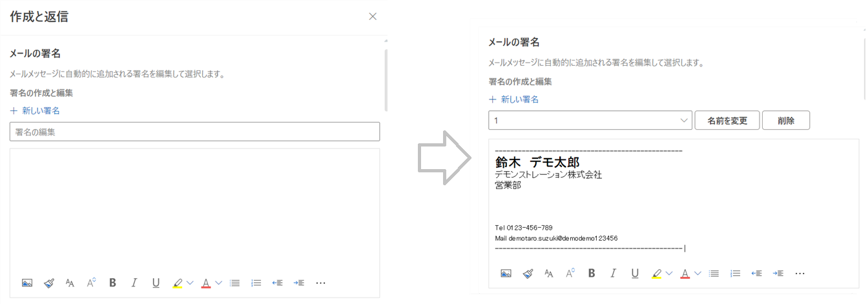
Task: Click 新しい署名 link in left panel
Action: click(x=35, y=110)
